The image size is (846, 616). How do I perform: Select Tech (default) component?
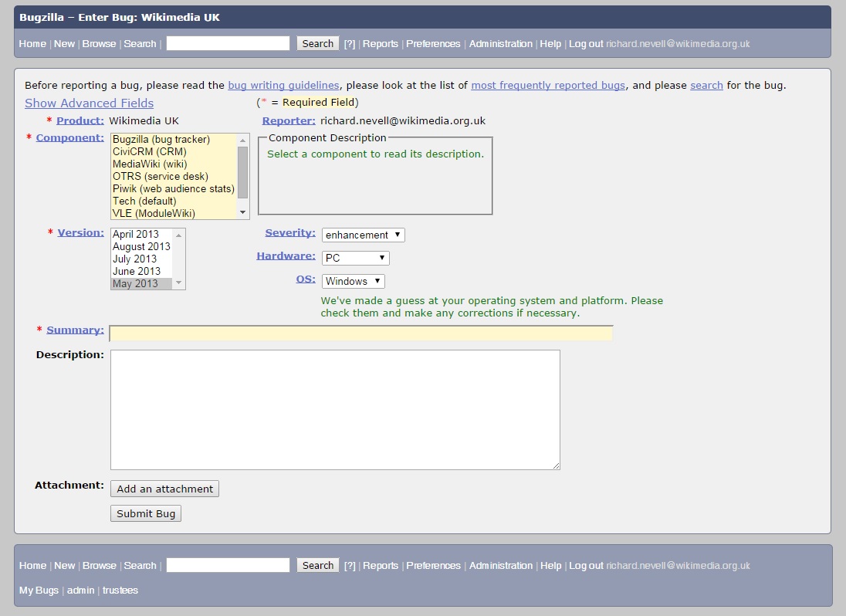coord(173,201)
